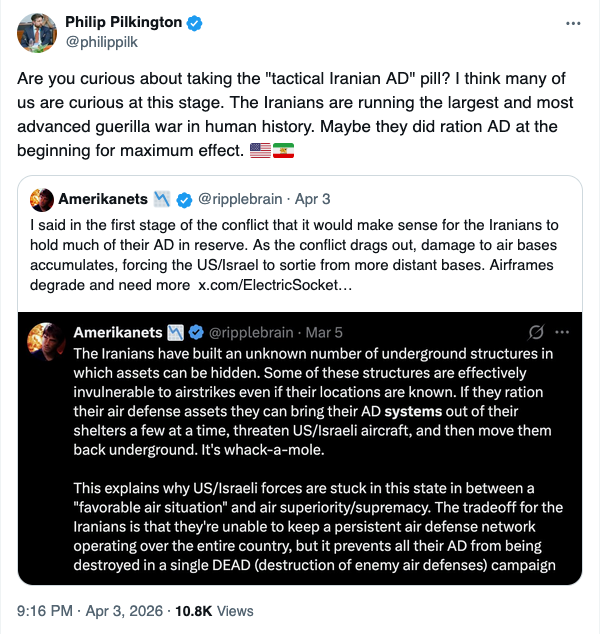Viewport: 600px width, 634px height.
Task: Click the Amerikanets avatar in quoted post
Action: point(41,198)
